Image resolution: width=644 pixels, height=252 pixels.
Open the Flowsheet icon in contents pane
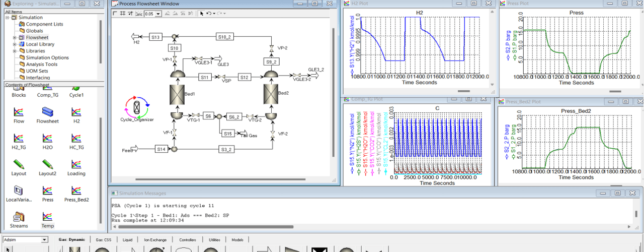(x=47, y=112)
